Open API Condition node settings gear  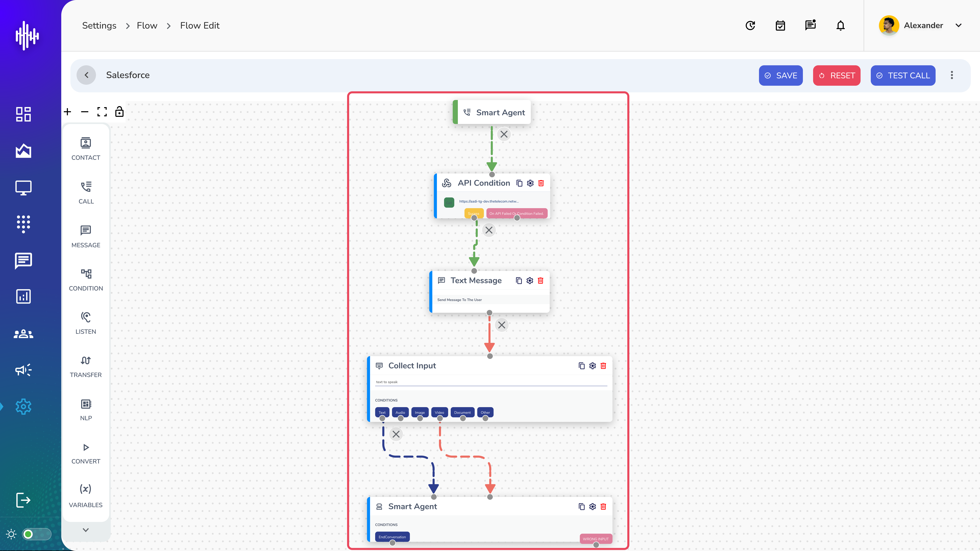pos(530,183)
